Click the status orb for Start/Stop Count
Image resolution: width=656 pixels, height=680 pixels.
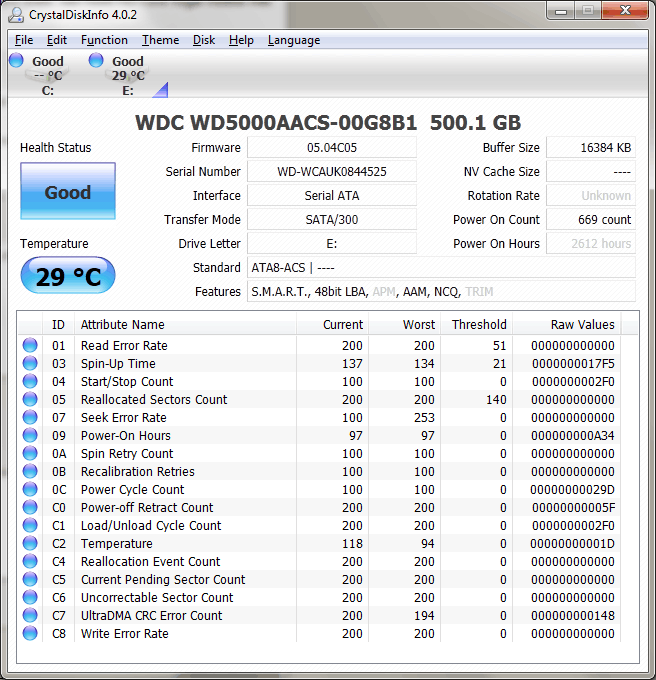pyautogui.click(x=30, y=381)
